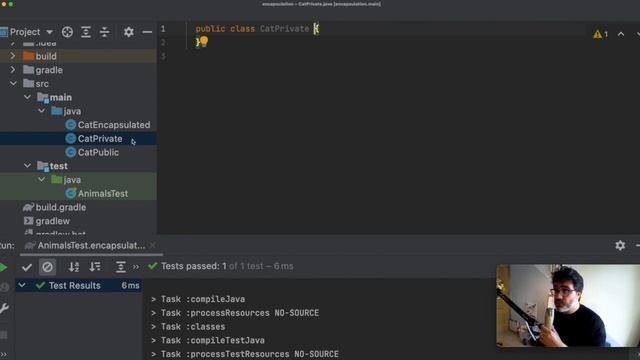This screenshot has height=360, width=640.
Task: Click the yellow light bulb intention icon
Action: (x=204, y=41)
